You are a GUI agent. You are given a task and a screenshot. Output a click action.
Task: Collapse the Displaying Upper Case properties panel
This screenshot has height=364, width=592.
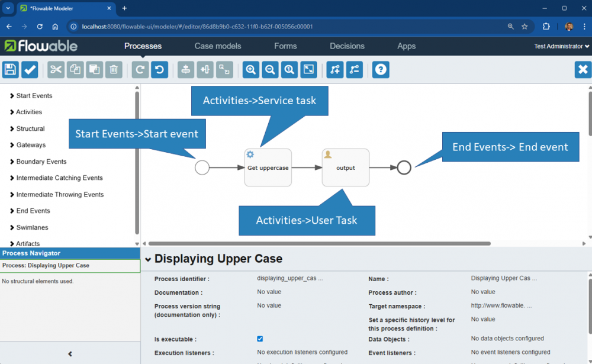148,259
